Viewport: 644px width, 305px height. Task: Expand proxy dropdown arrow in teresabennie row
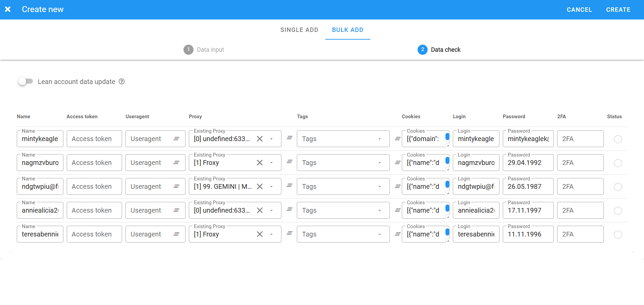click(x=271, y=234)
